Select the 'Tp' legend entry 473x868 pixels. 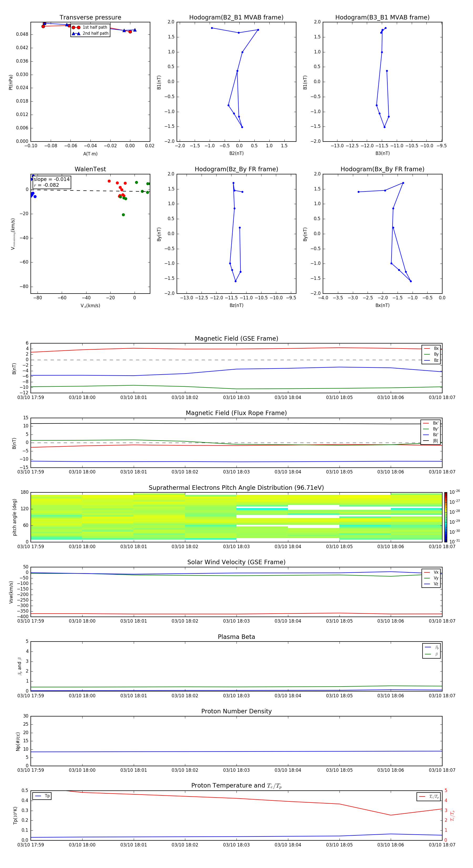(42, 796)
